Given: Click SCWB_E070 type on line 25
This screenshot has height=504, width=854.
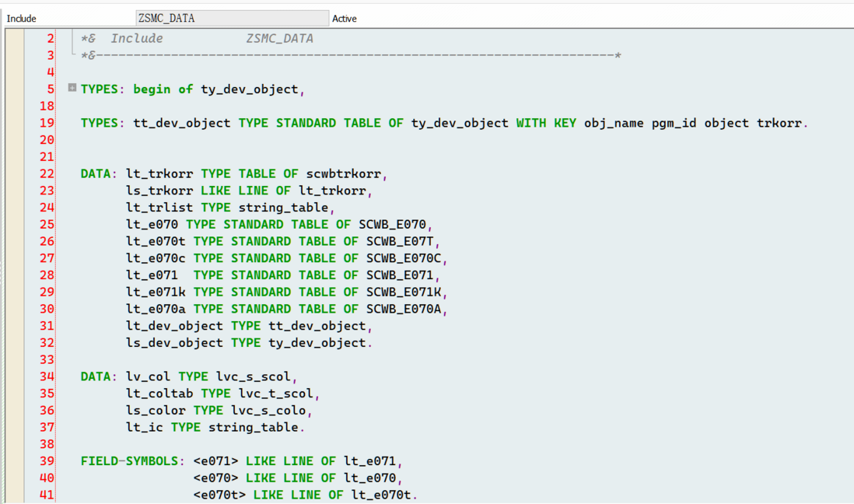Looking at the screenshot, I should click(x=392, y=225).
